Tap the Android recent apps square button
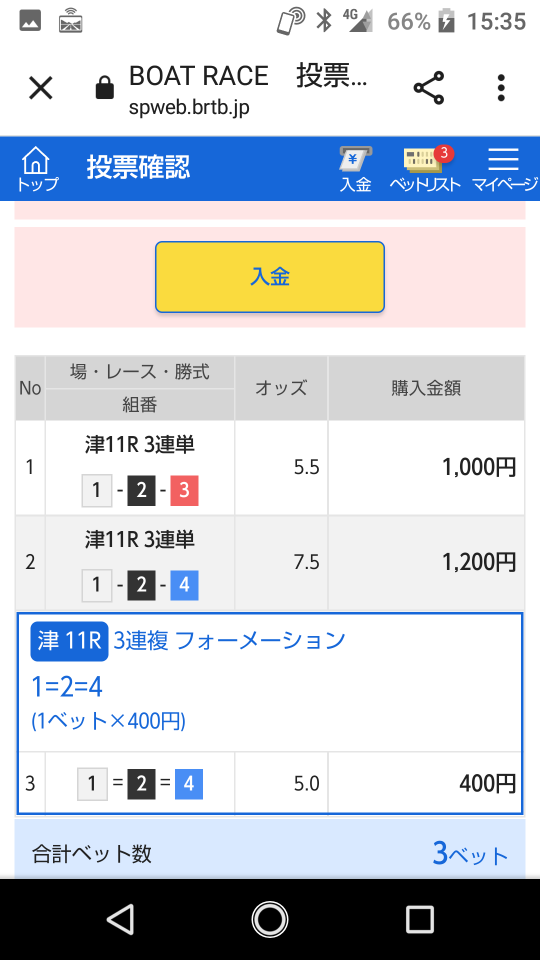The width and height of the screenshot is (540, 960). (x=419, y=919)
